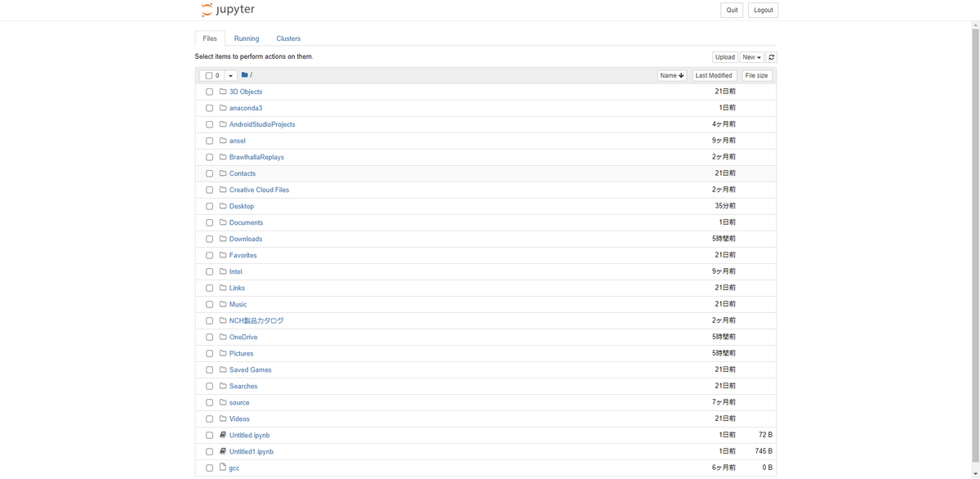Click the 745 B file size
This screenshot has width=980, height=479.
tap(764, 451)
